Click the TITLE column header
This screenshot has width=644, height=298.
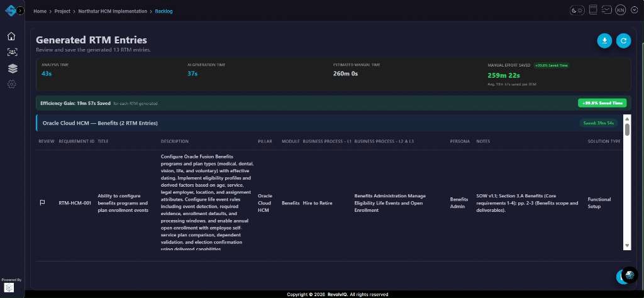tap(103, 141)
